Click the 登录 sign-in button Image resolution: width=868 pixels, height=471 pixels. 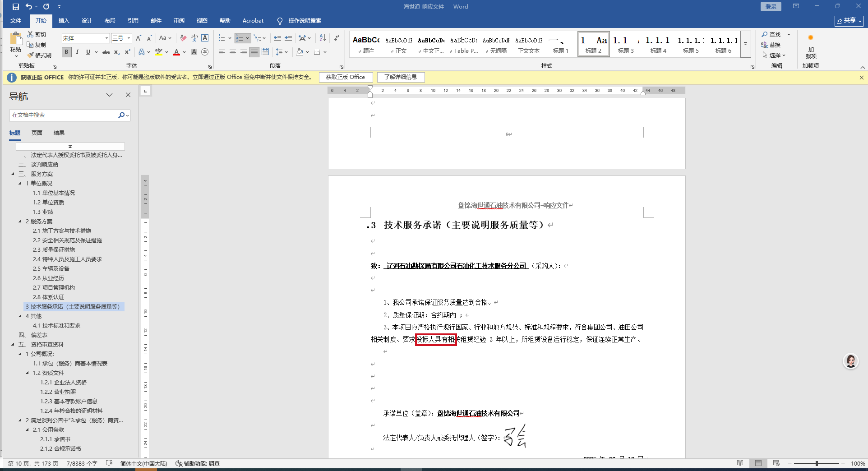[771, 7]
